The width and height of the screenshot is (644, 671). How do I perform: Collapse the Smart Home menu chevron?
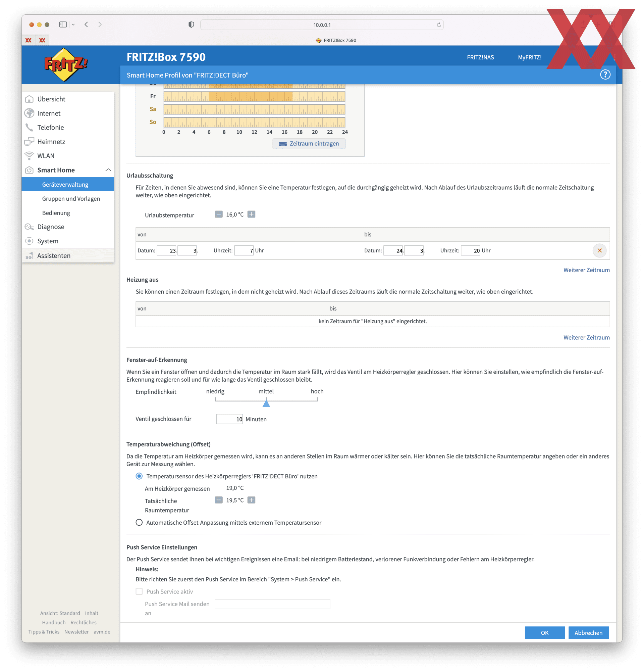click(x=108, y=170)
